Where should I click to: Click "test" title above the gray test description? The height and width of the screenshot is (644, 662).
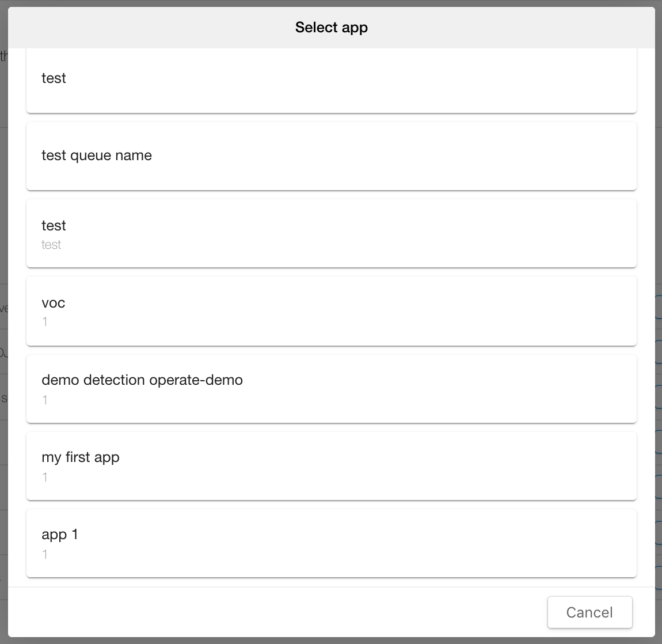(54, 226)
